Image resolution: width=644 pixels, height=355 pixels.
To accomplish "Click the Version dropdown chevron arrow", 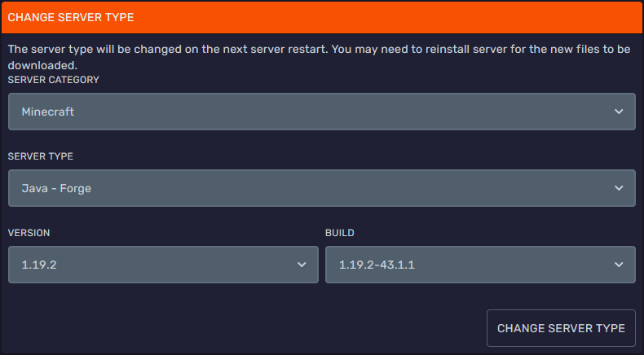I will tap(302, 265).
